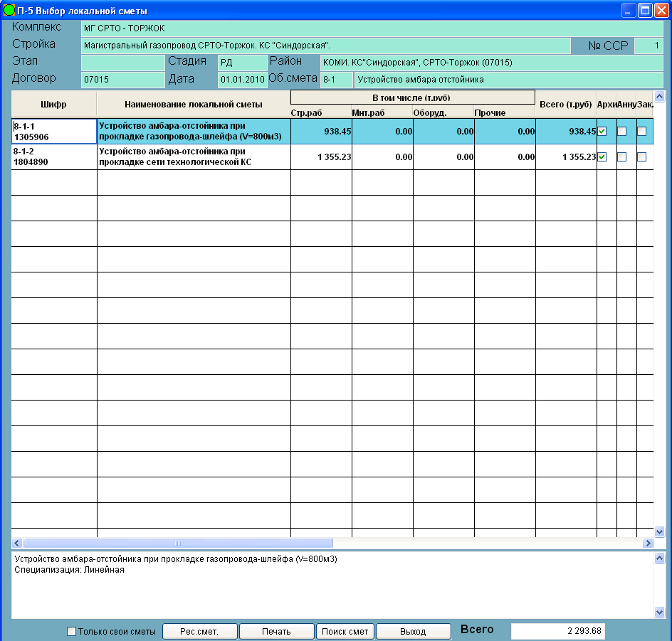Image resolution: width=672 pixels, height=641 pixels.
Task: Toggle the 'Только свои сметы' checkbox
Action: click(x=71, y=631)
